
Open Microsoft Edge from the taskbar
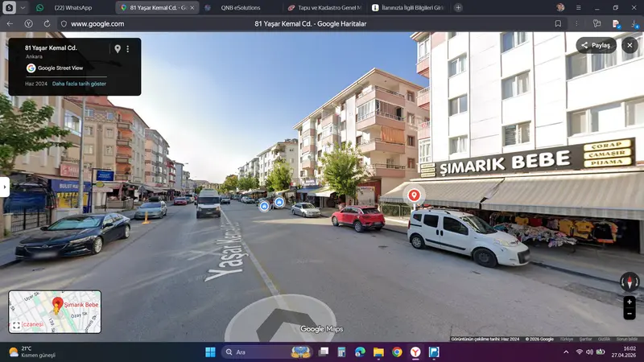[360, 352]
